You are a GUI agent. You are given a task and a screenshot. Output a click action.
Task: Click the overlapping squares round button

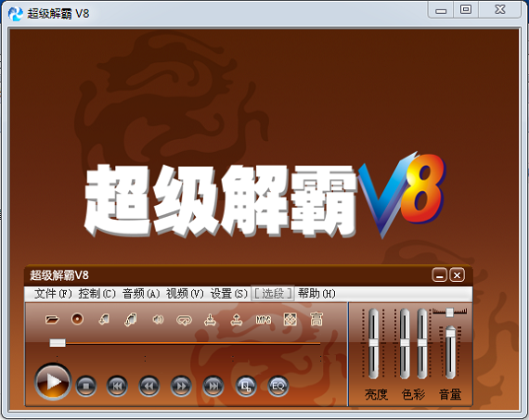(x=246, y=386)
